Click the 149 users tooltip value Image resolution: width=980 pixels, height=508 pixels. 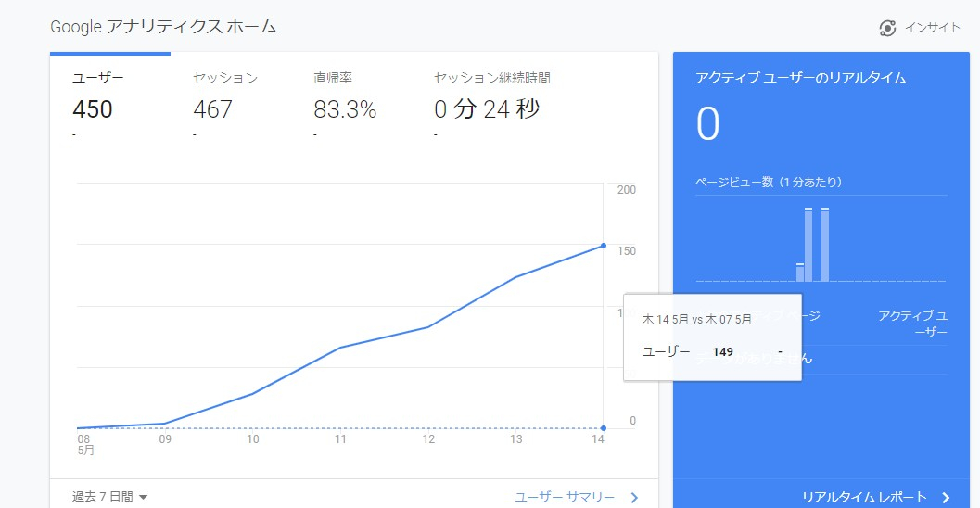723,351
